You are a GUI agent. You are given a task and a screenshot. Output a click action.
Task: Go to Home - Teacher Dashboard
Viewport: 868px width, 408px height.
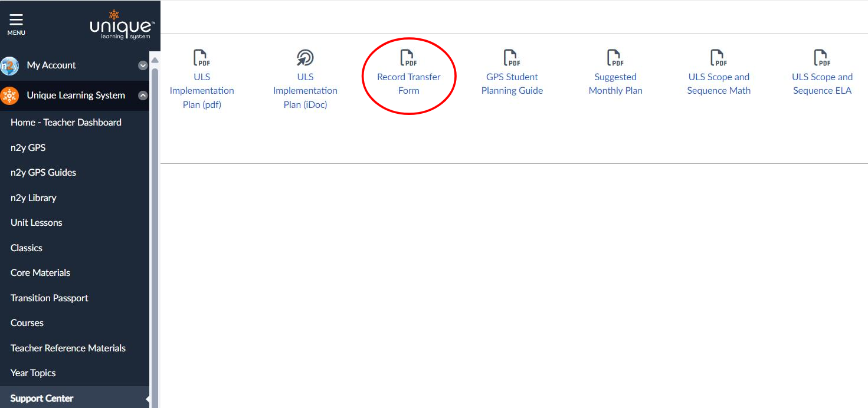point(66,123)
